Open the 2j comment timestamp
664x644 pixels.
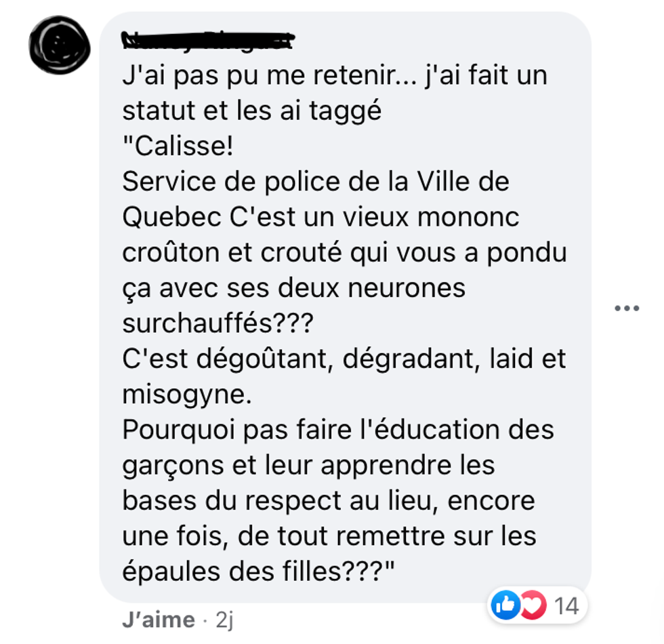224,620
